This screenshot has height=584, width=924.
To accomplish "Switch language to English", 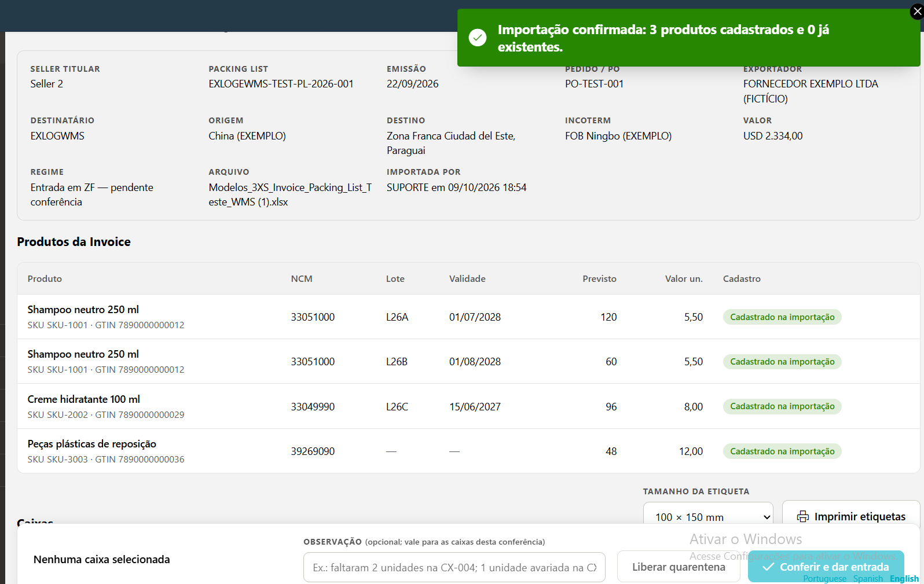I will tap(904, 579).
